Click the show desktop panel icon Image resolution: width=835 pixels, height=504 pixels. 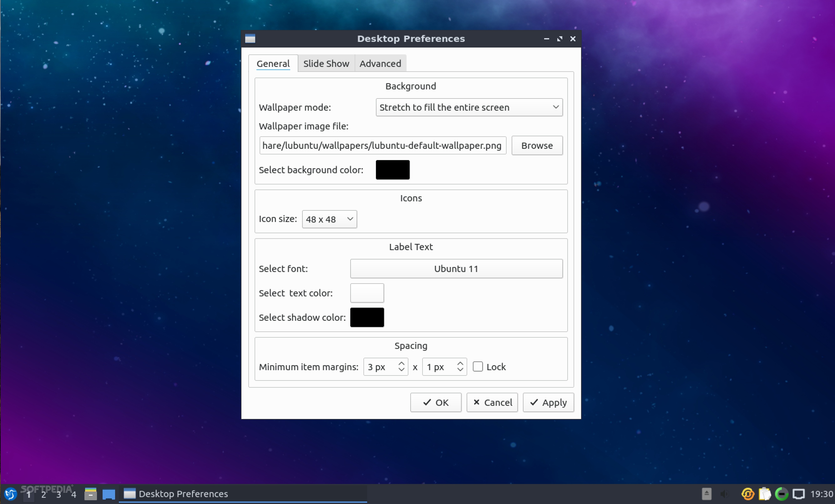[x=109, y=494]
